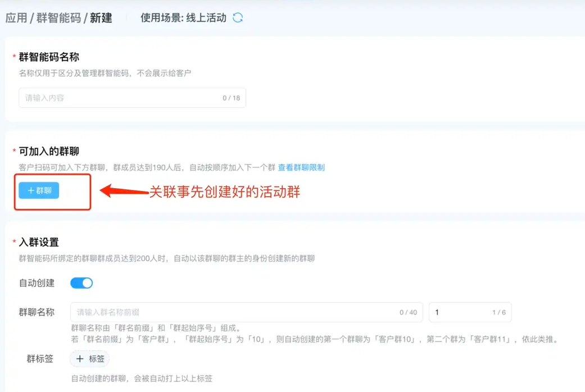Add a group tag with + 标签
The height and width of the screenshot is (392, 585).
pos(89,359)
